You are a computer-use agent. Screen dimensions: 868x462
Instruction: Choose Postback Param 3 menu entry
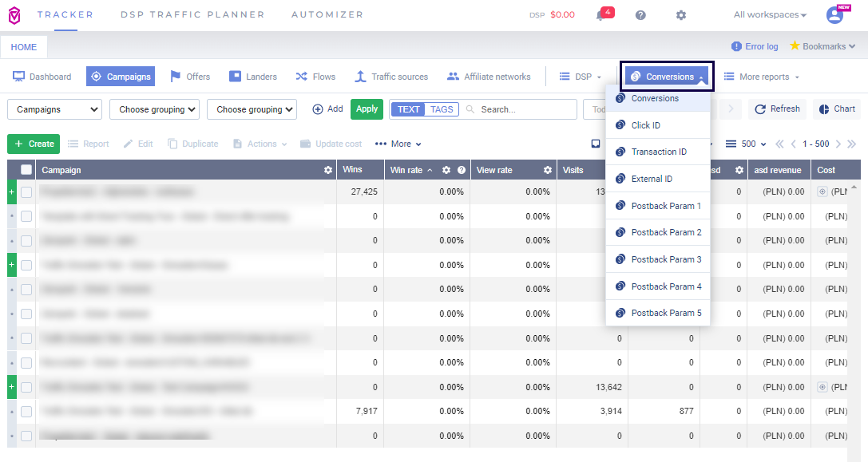tap(666, 259)
